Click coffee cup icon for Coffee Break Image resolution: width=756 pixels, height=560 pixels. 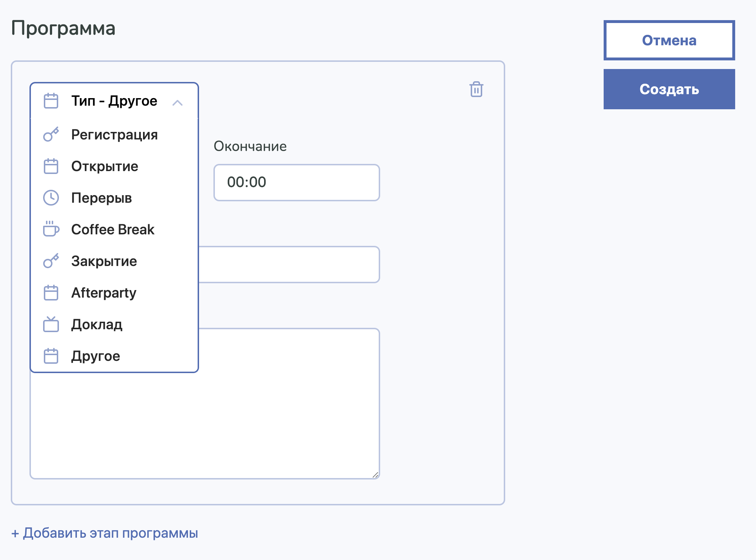click(x=51, y=229)
